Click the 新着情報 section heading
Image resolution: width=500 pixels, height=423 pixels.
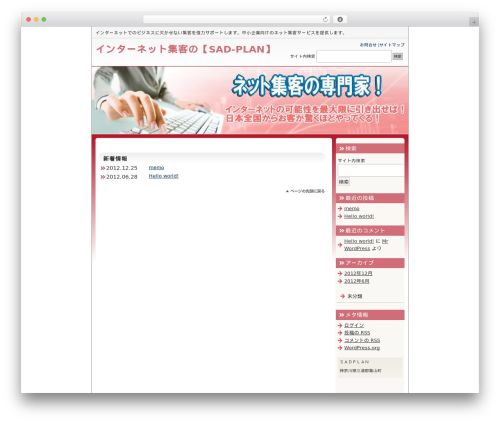click(x=115, y=159)
